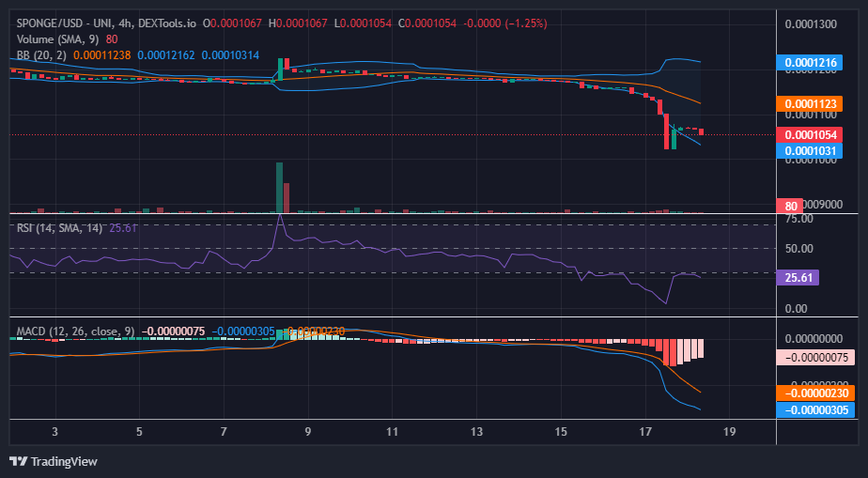The width and height of the screenshot is (868, 478).
Task: Click date label 7 on time axis
Action: (x=224, y=432)
